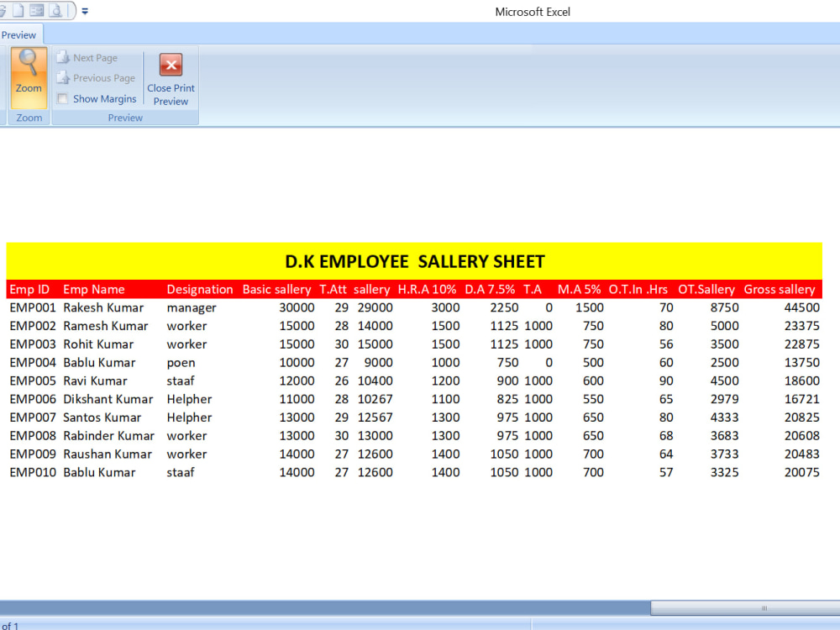Click D.A value 2250
840x630 pixels.
[x=504, y=307]
